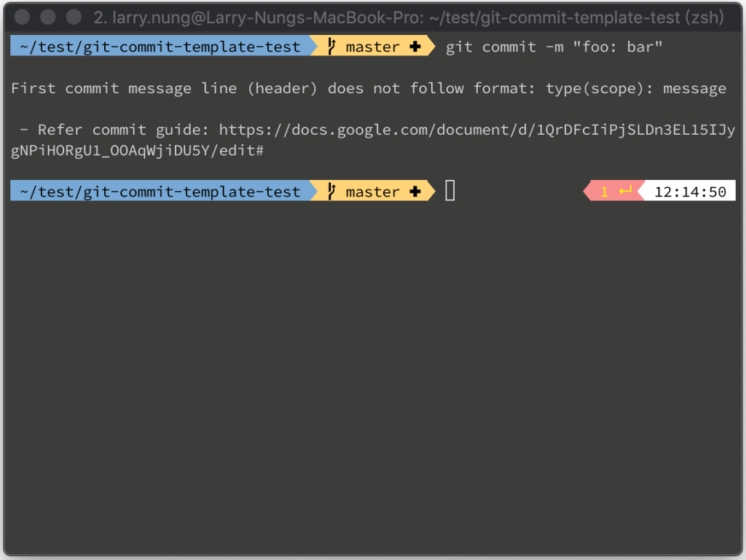Click the master branch label in first prompt
The width and height of the screenshot is (746, 560).
pos(372,47)
